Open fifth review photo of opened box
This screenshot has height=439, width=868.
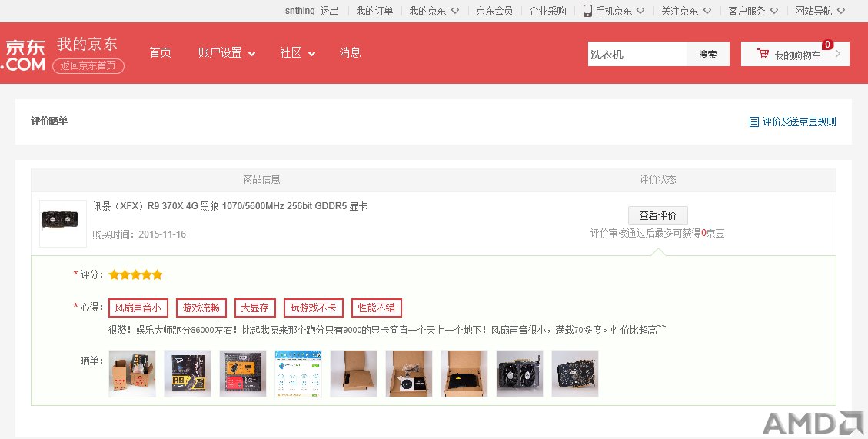pyautogui.click(x=354, y=374)
